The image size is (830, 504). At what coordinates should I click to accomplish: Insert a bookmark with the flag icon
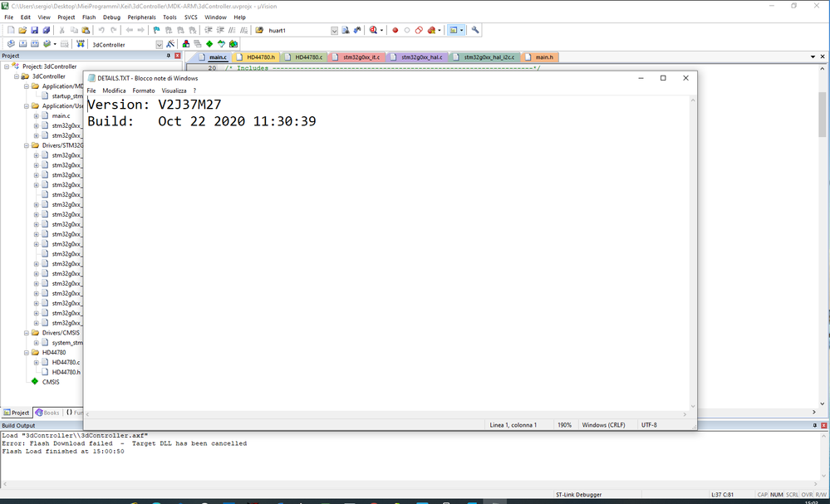157,30
